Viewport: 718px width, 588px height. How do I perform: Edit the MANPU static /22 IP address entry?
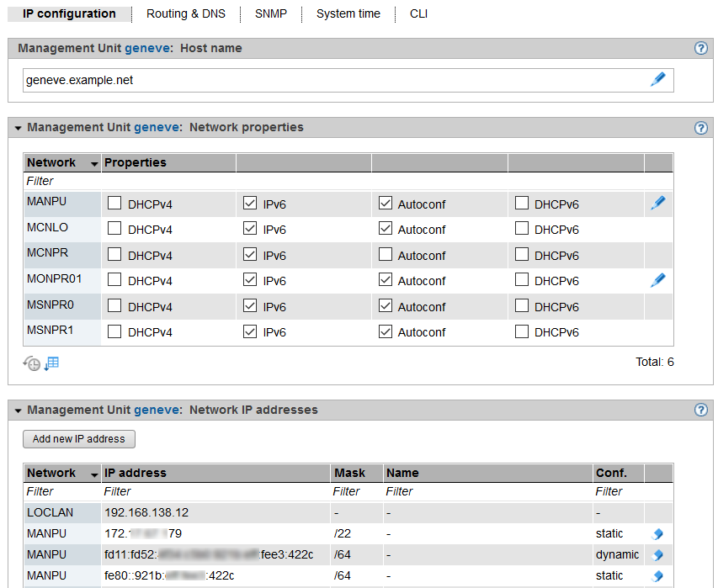click(x=657, y=534)
